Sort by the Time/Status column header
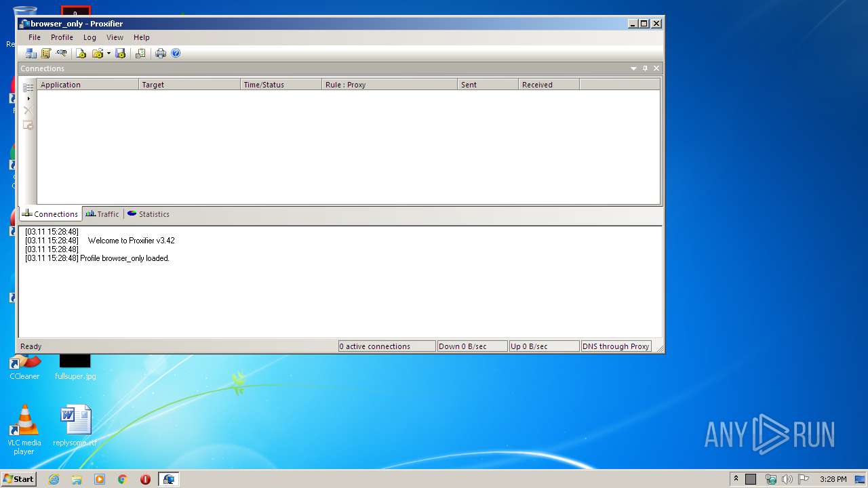The height and width of the screenshot is (488, 868). pos(281,85)
